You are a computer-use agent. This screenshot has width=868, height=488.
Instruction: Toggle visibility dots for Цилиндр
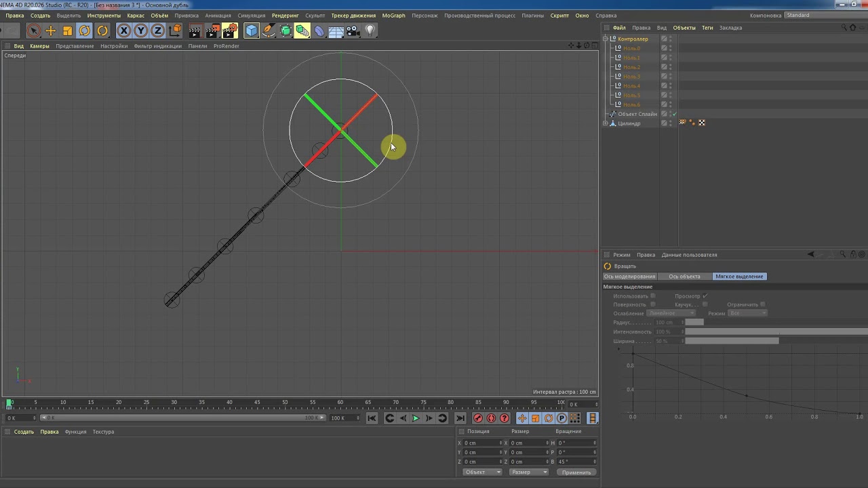(x=671, y=123)
